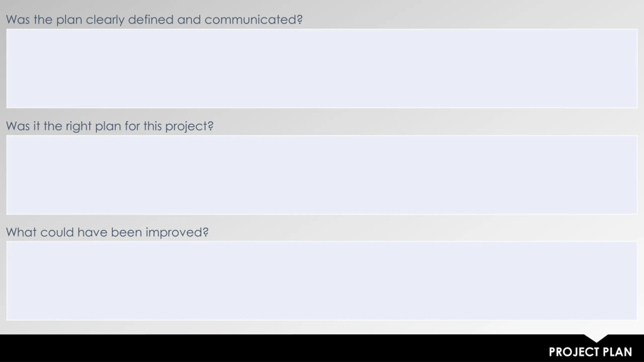The image size is (644, 362).
Task: Click the answer box under 'right plan for this project'
Action: tap(322, 175)
